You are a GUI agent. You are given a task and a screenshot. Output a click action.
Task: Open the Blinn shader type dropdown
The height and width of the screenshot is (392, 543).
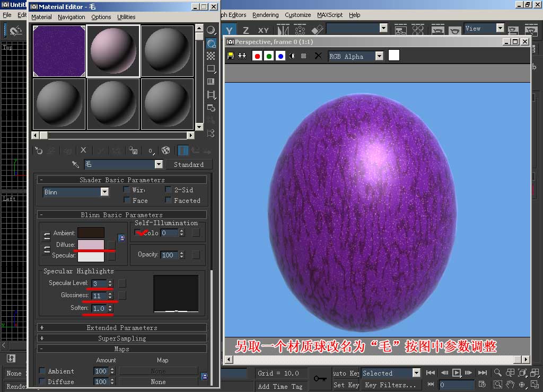point(104,192)
